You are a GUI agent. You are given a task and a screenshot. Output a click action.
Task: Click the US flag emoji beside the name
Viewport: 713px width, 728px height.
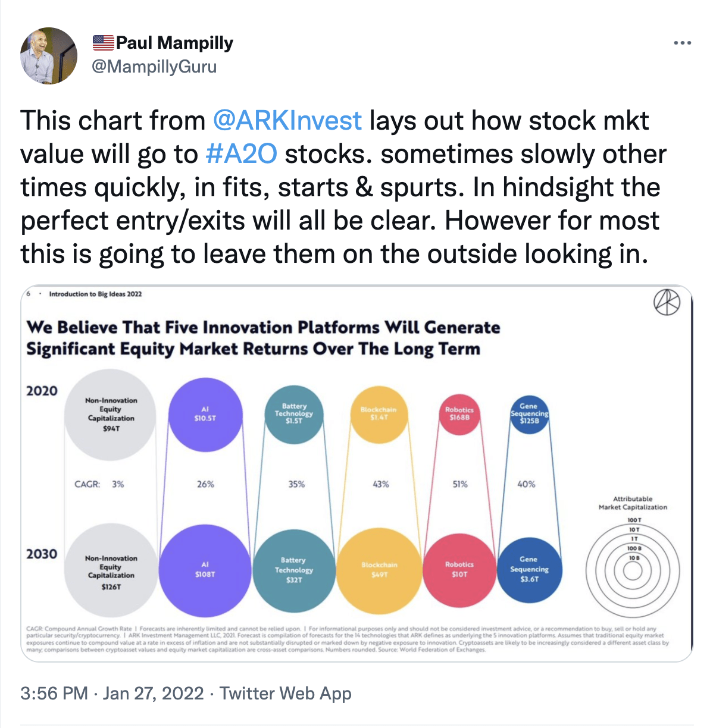tap(103, 43)
